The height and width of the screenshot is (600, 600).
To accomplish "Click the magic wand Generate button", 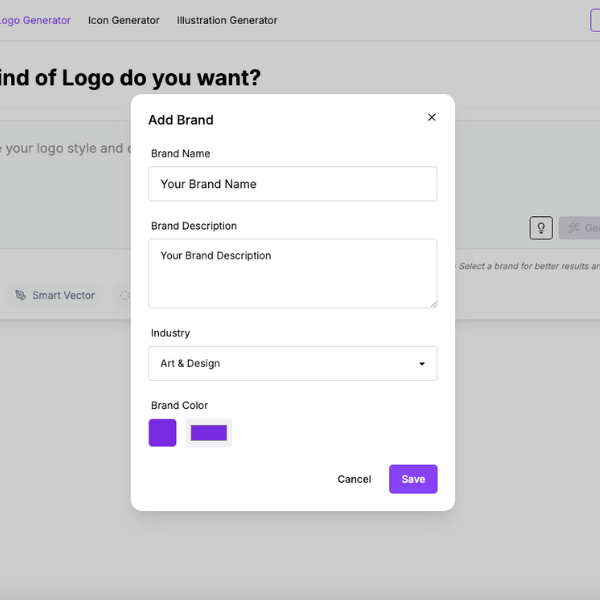I will point(579,228).
